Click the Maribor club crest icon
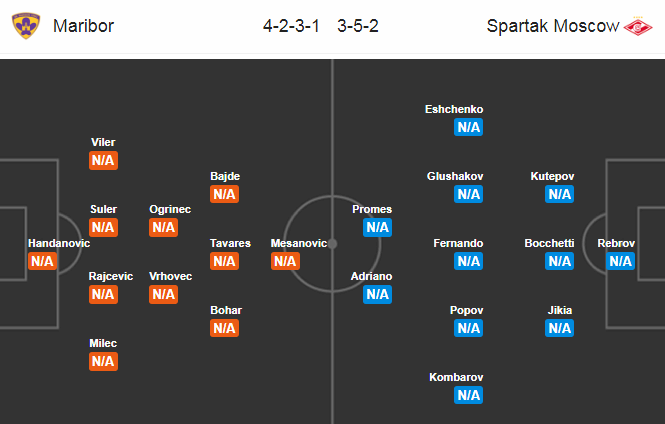Viewport: 665px width, 424px height. tap(26, 25)
